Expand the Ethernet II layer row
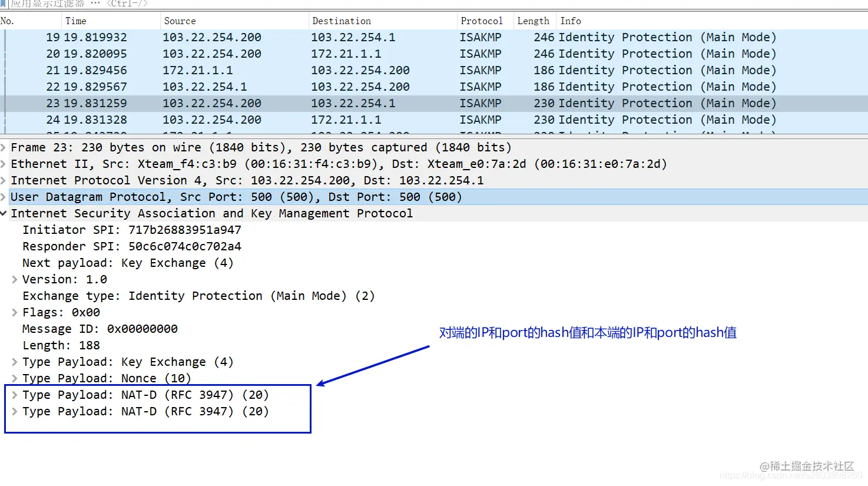This screenshot has height=486, width=868. (4, 164)
